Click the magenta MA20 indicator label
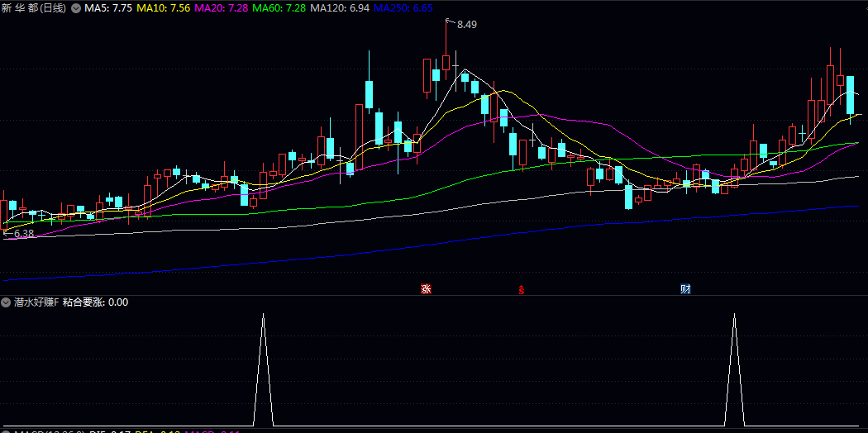The image size is (868, 433). coord(222,7)
